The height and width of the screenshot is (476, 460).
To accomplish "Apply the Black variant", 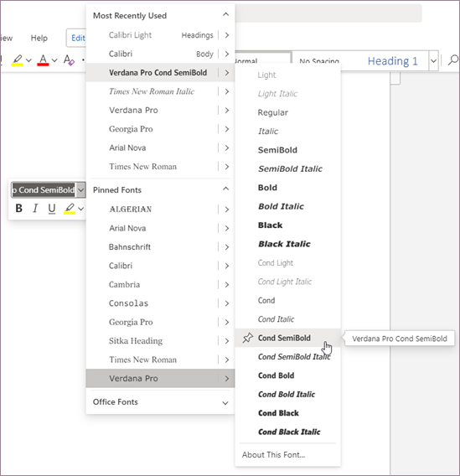I will [287, 225].
